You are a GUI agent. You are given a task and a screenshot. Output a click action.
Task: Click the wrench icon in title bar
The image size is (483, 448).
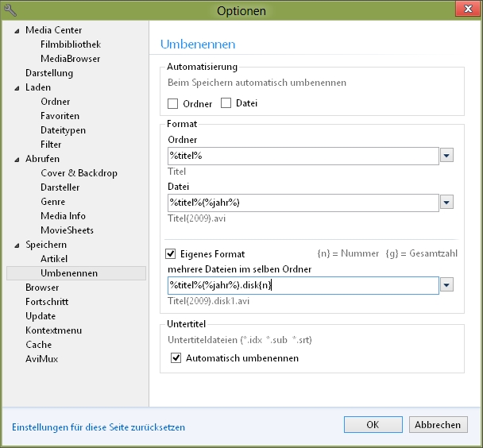(10, 10)
